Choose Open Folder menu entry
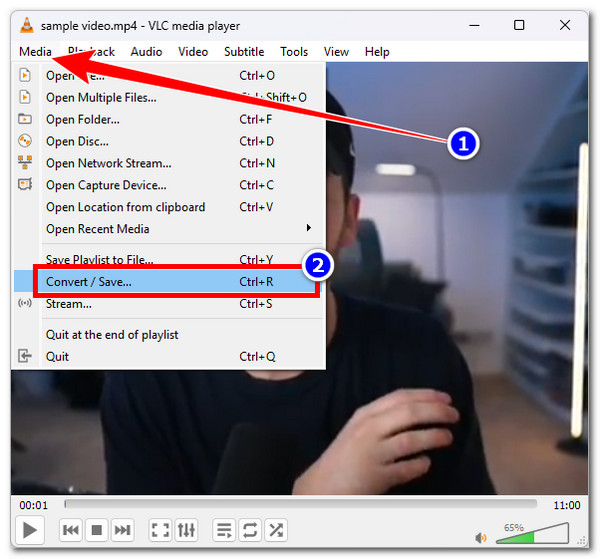Screen dimensions: 600x559 click(169, 119)
